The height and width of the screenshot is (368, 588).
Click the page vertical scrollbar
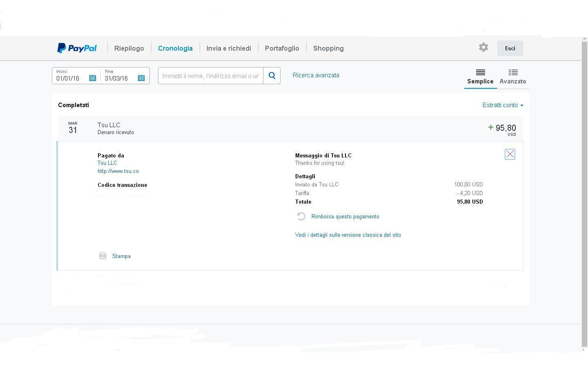click(584, 194)
